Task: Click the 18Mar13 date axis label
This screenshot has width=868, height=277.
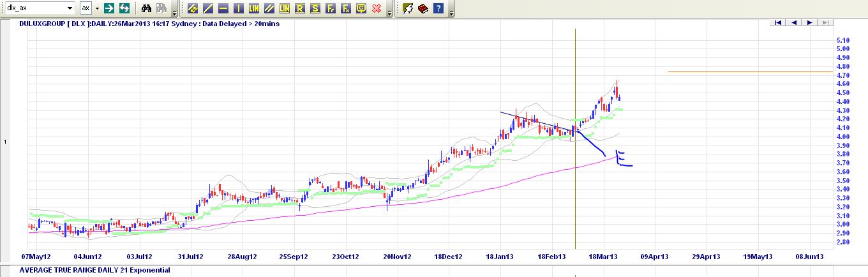Action: pyautogui.click(x=604, y=257)
